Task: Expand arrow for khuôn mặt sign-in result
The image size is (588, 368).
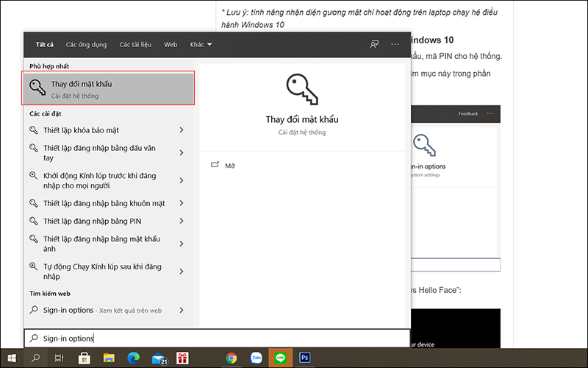Action: (182, 203)
